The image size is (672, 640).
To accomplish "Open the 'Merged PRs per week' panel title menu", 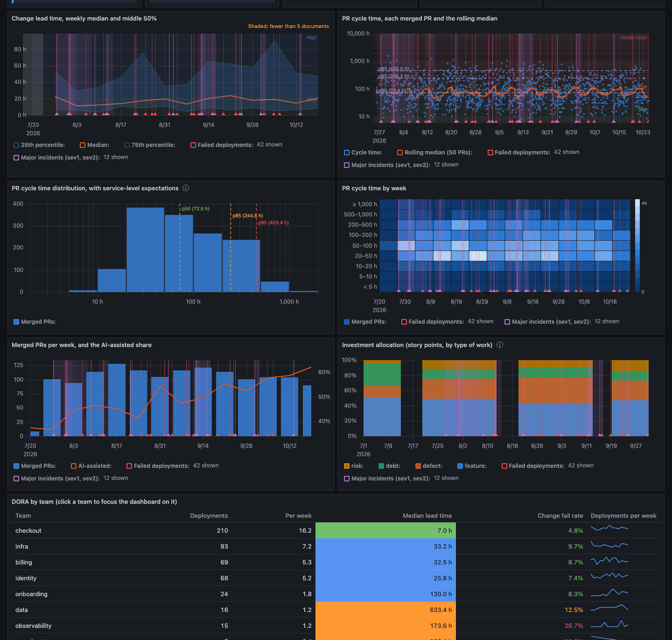I will [82, 345].
